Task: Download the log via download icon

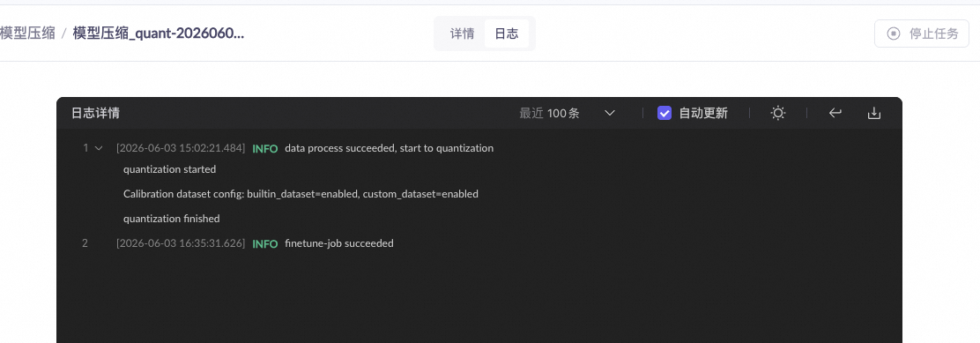Action: point(873,113)
